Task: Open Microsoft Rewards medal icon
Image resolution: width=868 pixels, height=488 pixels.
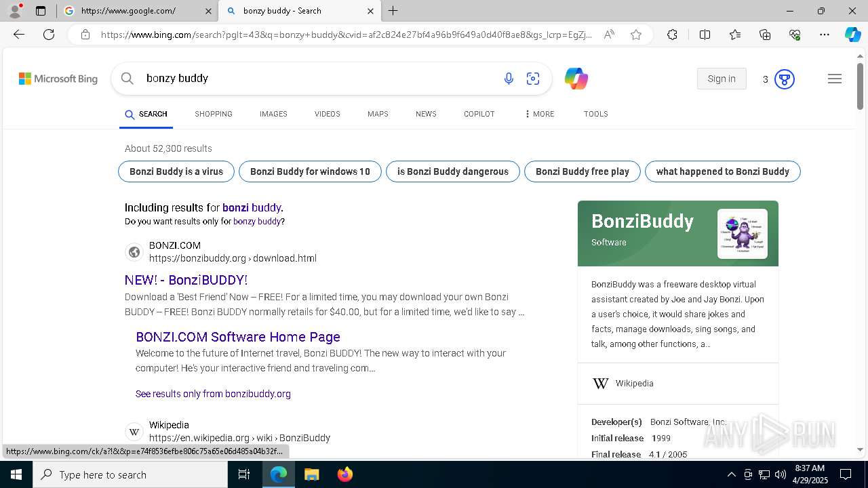Action: (785, 79)
